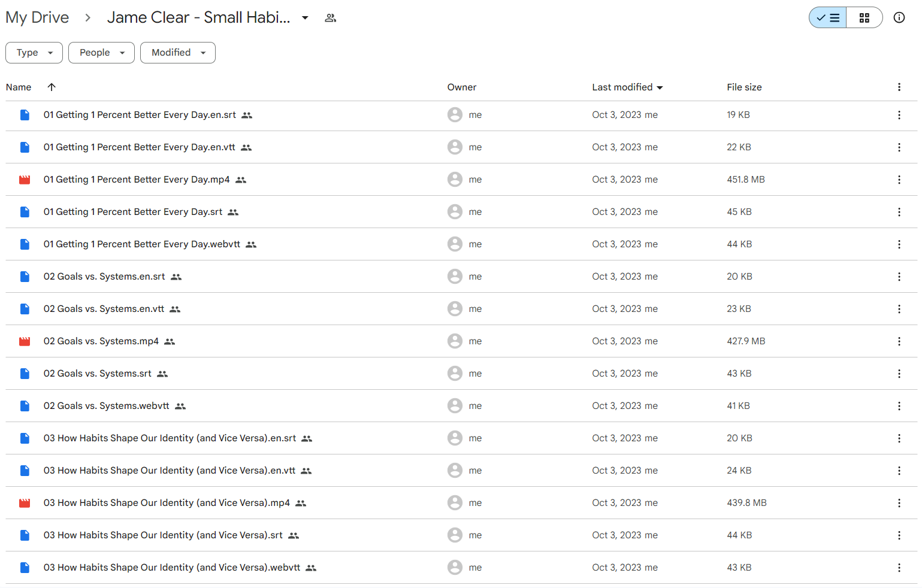Click the 19 KB file size value
The width and height of the screenshot is (922, 588).
tap(738, 115)
